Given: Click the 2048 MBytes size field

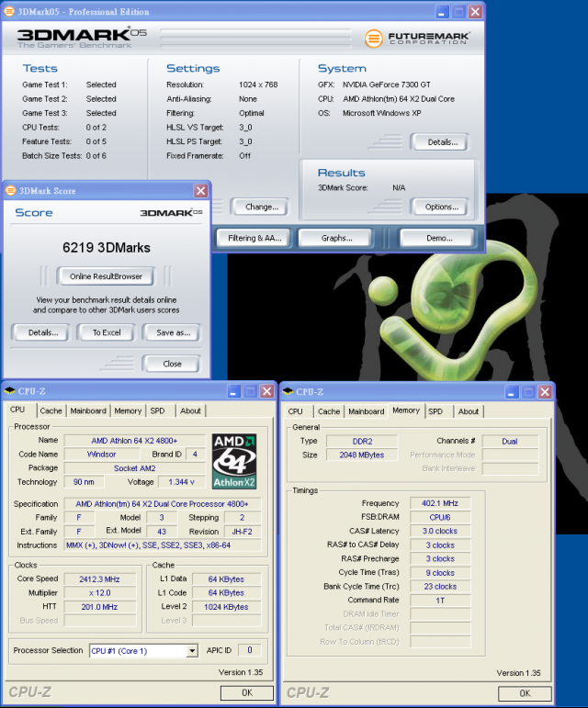Looking at the screenshot, I should click(362, 455).
